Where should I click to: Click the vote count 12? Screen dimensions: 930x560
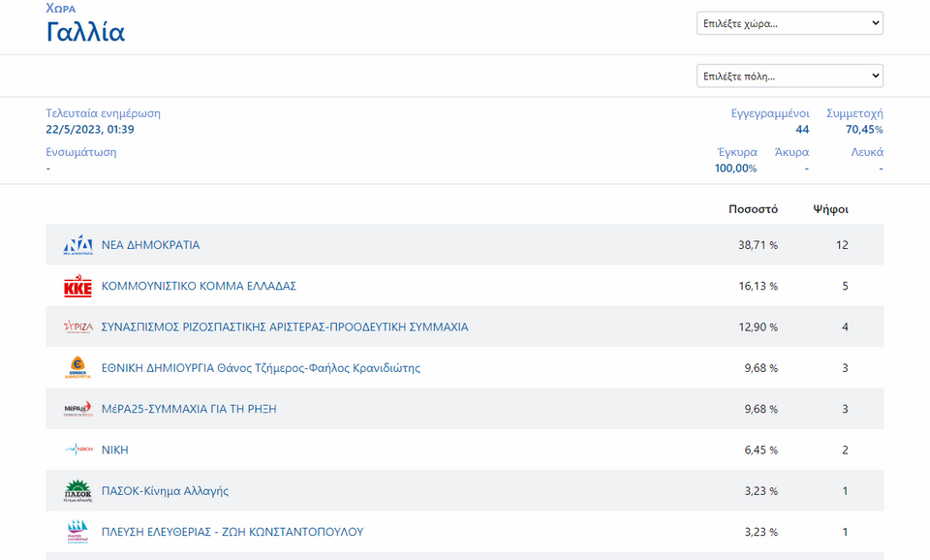pyautogui.click(x=842, y=245)
